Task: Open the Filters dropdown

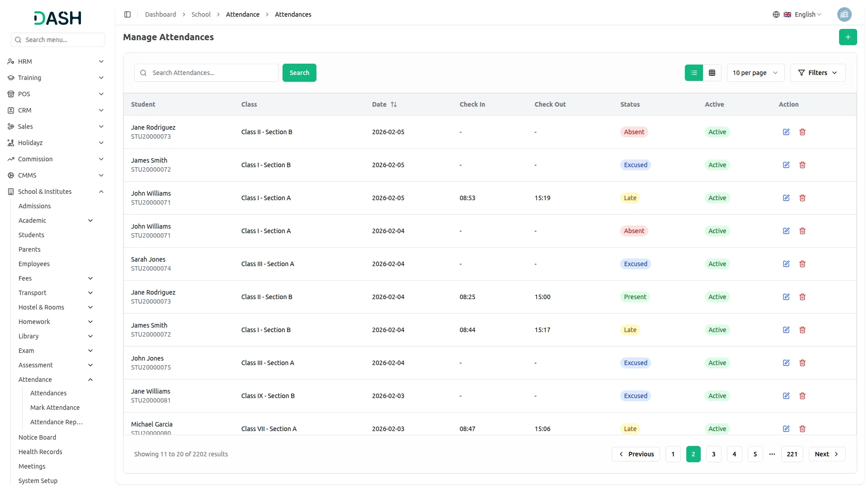Action: (x=817, y=73)
